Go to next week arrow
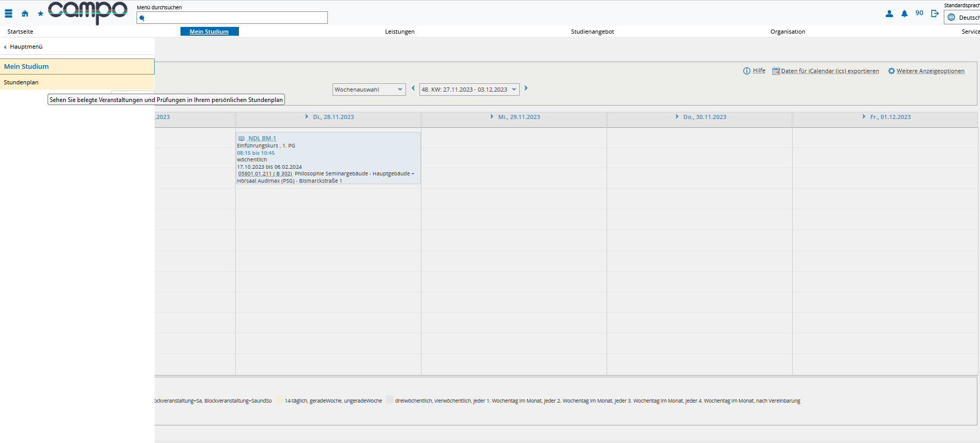This screenshot has width=980, height=443. tap(526, 88)
